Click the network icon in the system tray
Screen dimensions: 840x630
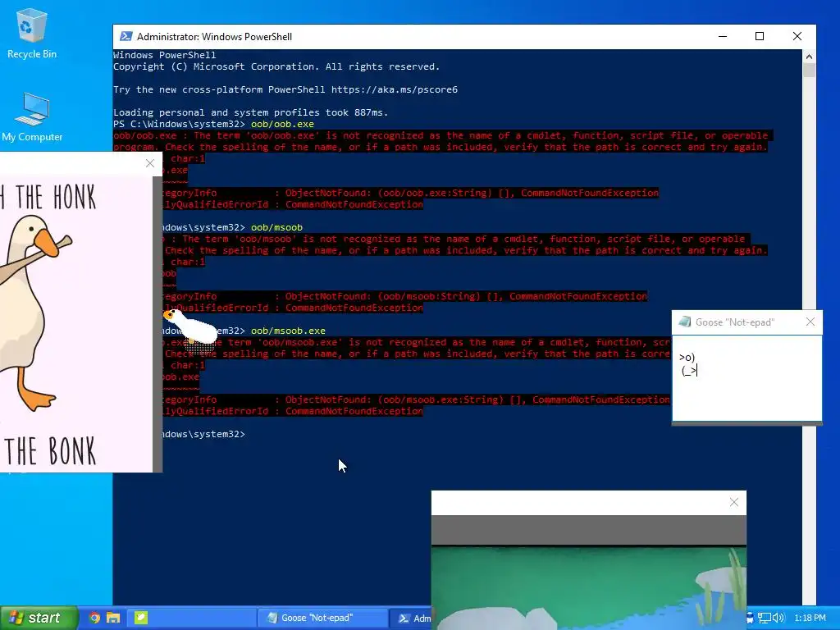click(x=764, y=618)
